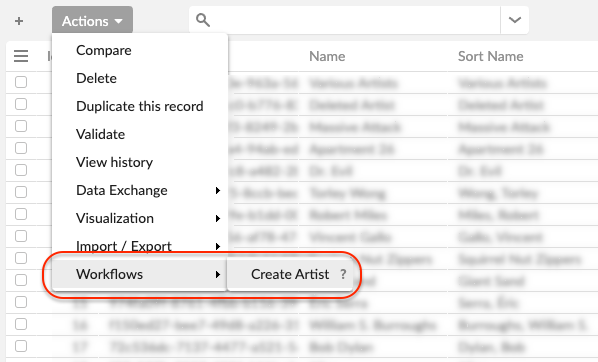Click the question mark beside Create Artist

pos(343,274)
